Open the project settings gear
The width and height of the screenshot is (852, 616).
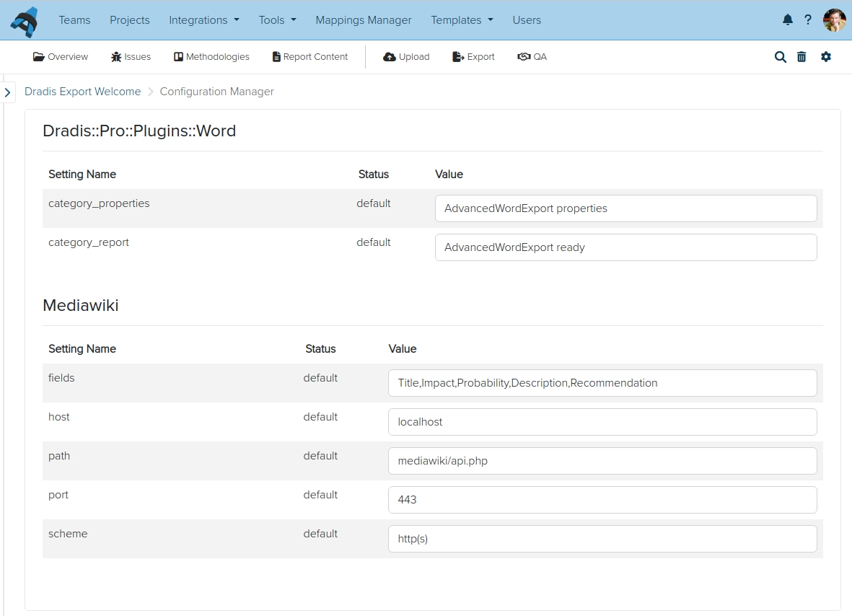(826, 56)
